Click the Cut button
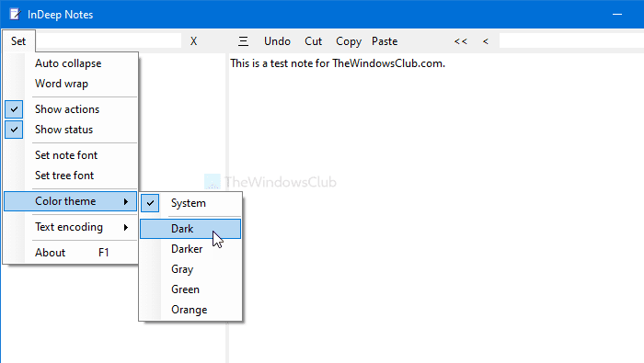 coord(314,41)
